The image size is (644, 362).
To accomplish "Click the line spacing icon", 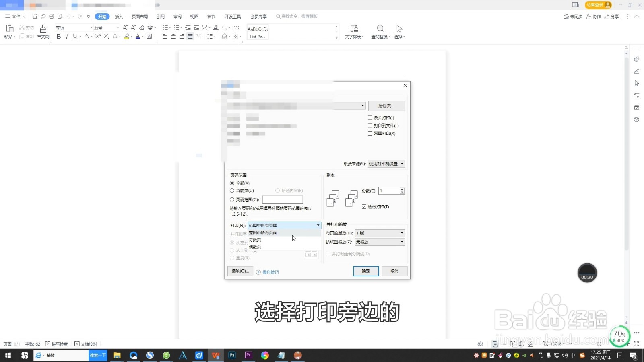I will pos(210,36).
